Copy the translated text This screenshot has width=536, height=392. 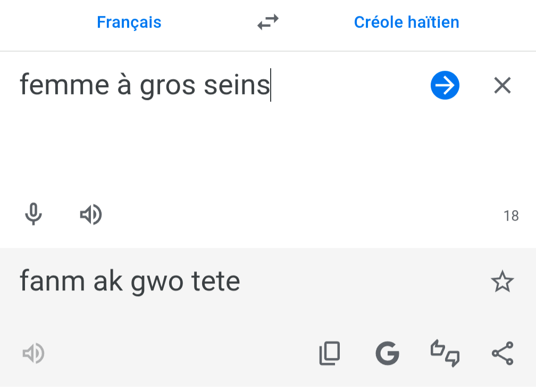click(x=329, y=353)
